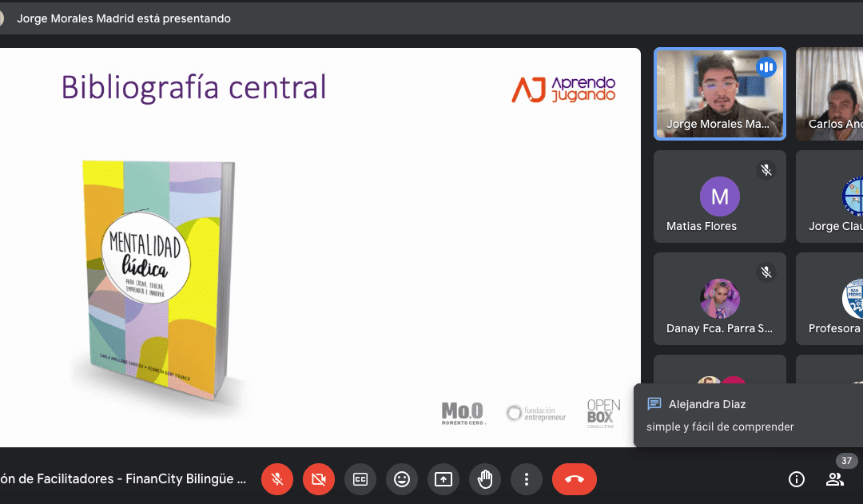
Task: Click the 'Jorge Morales Madrid está presentando' banner
Action: click(124, 18)
